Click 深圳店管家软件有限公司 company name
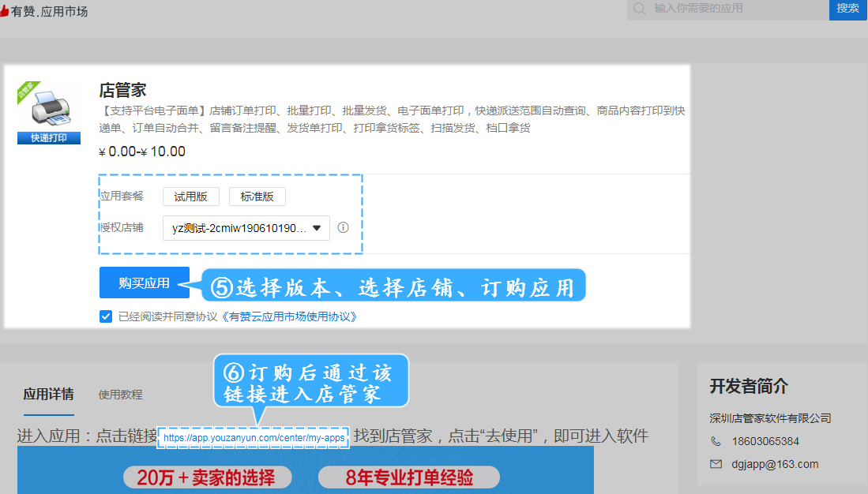 pyautogui.click(x=771, y=418)
